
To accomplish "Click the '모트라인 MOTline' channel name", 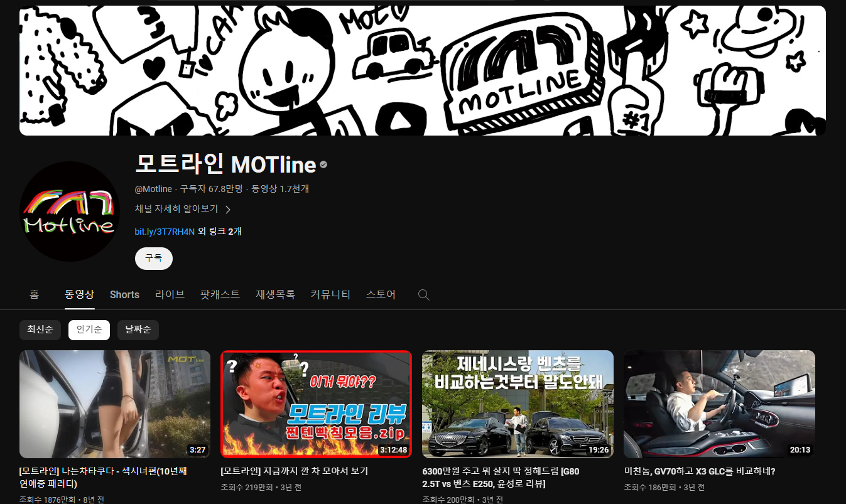I will [x=225, y=164].
